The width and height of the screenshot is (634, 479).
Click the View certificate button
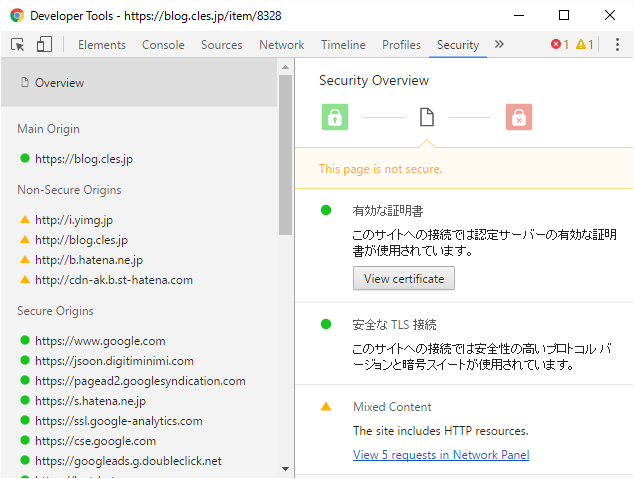pos(404,278)
